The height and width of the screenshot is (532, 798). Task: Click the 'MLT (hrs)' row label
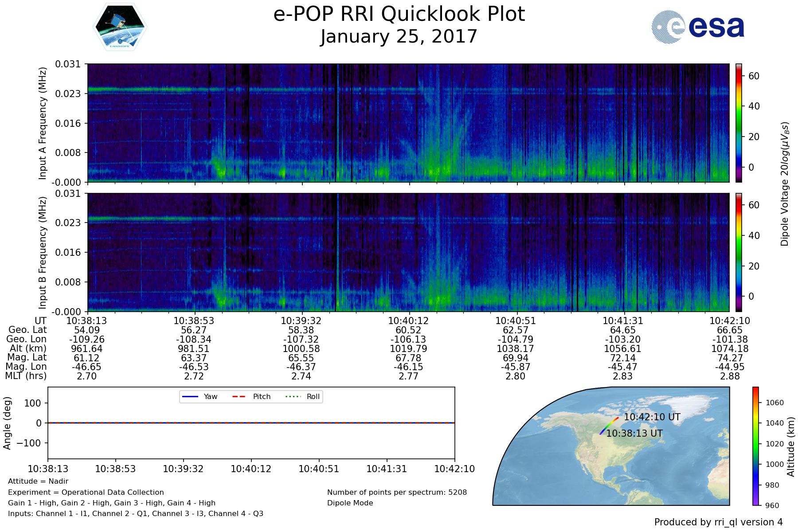coord(26,376)
